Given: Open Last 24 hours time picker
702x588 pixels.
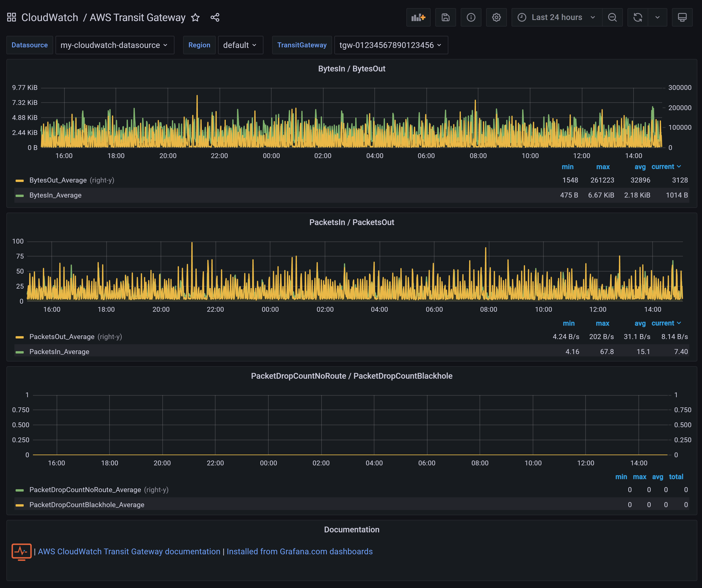Looking at the screenshot, I should (557, 17).
